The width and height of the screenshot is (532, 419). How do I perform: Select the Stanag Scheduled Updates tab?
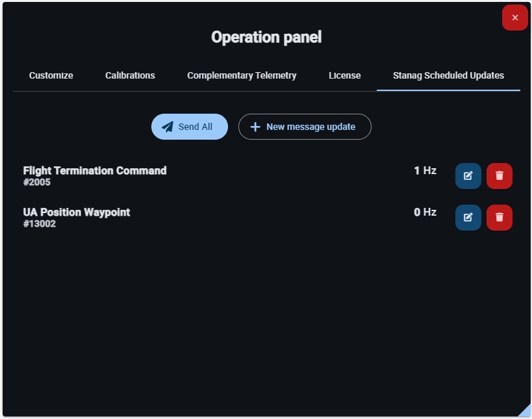(x=448, y=75)
